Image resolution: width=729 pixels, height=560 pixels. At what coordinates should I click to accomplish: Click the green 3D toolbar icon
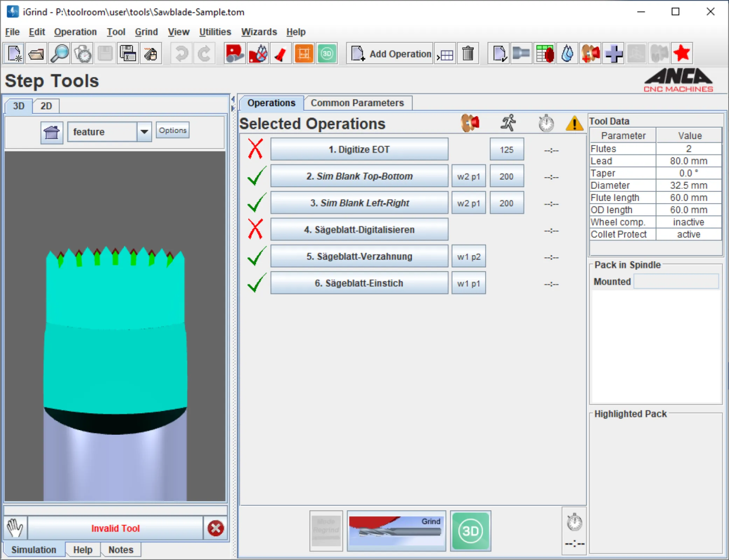point(327,54)
